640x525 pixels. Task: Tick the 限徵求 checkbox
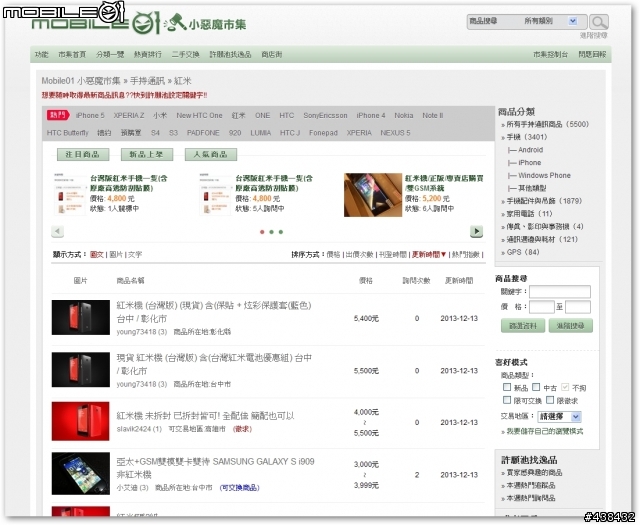point(550,400)
